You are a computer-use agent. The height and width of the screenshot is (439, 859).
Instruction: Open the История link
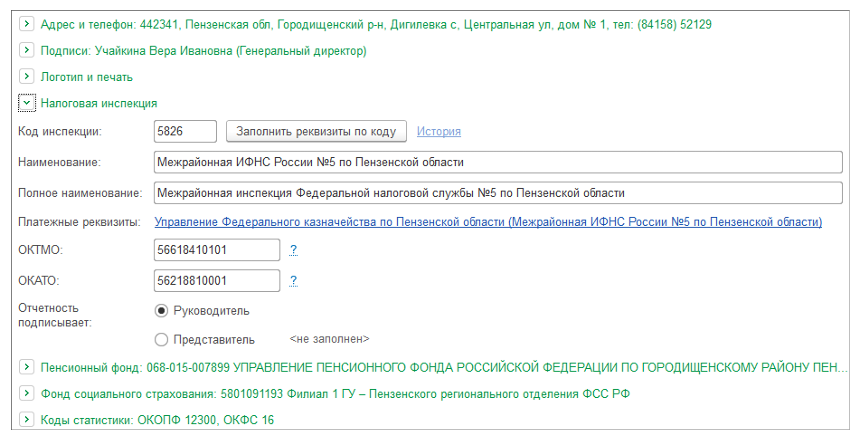point(438,131)
